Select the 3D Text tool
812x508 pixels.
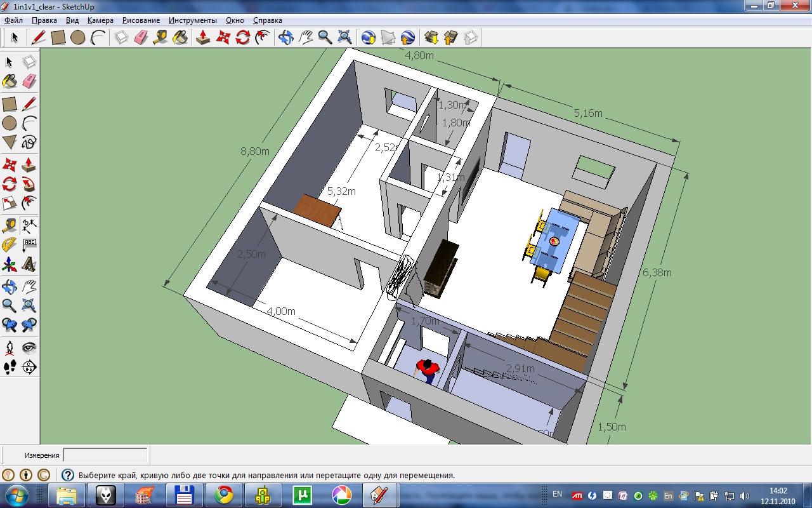[x=29, y=264]
